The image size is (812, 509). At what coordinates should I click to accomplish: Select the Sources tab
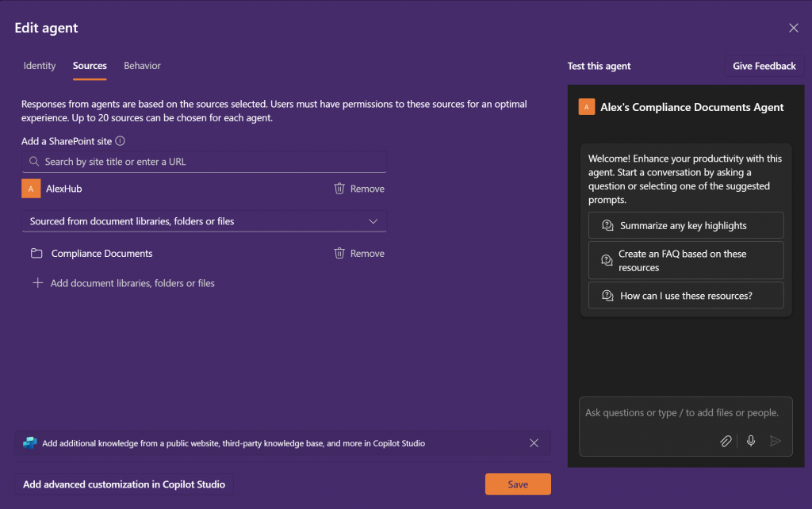90,66
